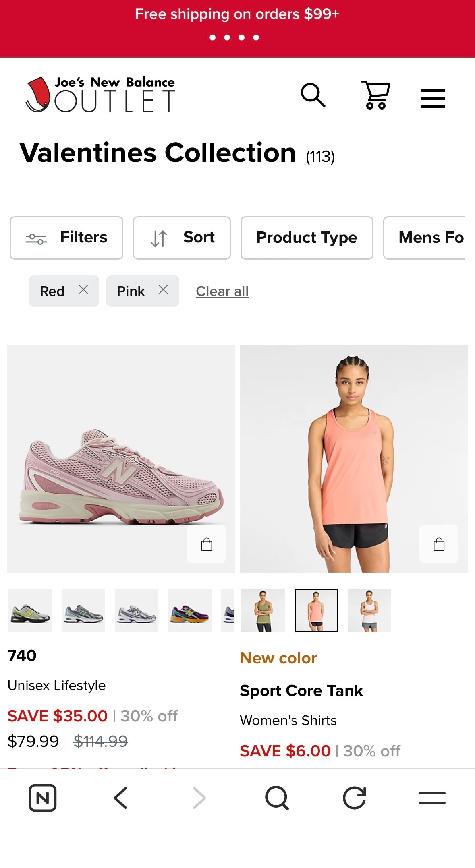Select the white tank color thumbnail
Screen dimensions: 475x868
tap(369, 610)
